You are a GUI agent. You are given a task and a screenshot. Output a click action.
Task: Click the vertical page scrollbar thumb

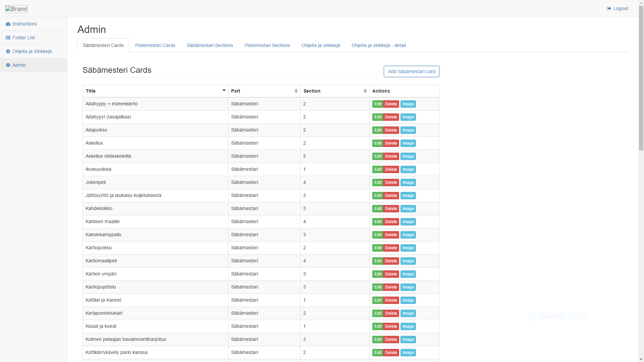[x=641, y=79]
